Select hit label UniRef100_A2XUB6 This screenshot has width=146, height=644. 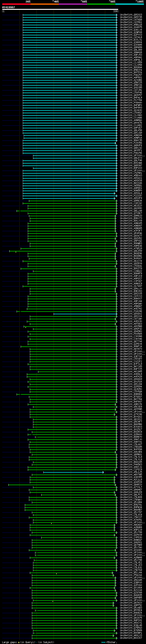[131, 80]
